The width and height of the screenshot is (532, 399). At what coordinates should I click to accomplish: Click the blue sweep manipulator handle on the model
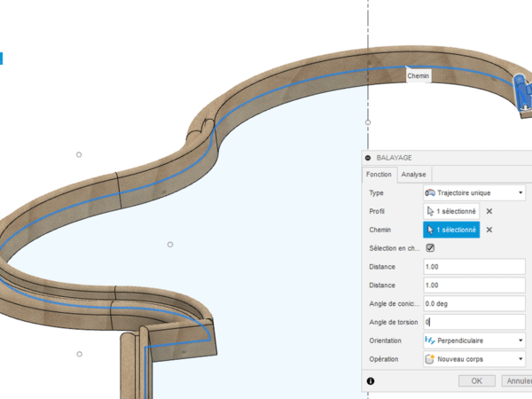[x=520, y=89]
